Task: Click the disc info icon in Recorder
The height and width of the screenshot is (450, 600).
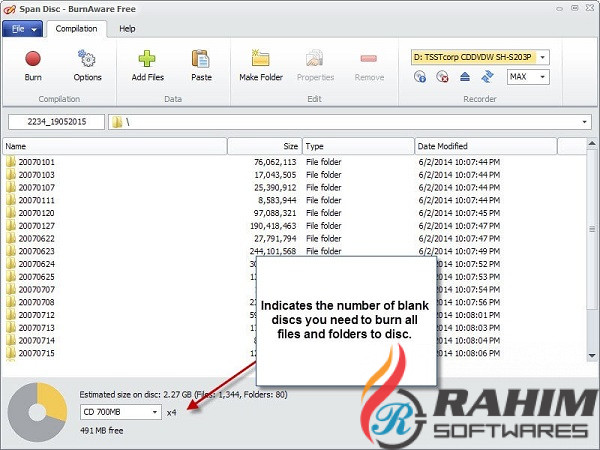Action: coord(420,77)
